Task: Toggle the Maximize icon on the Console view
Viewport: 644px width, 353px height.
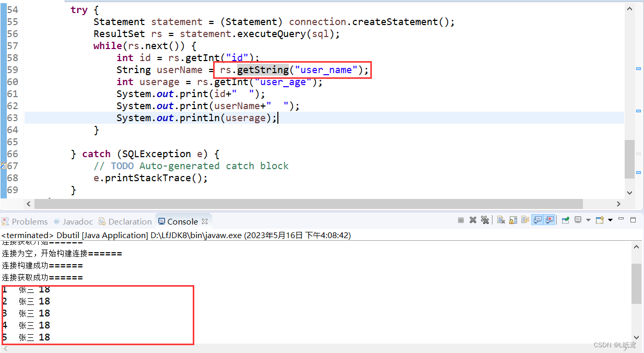Action: click(633, 220)
